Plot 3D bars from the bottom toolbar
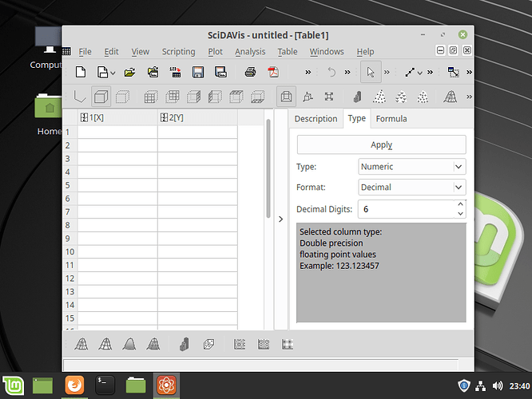This screenshot has width=532, height=399. pyautogui.click(x=185, y=345)
